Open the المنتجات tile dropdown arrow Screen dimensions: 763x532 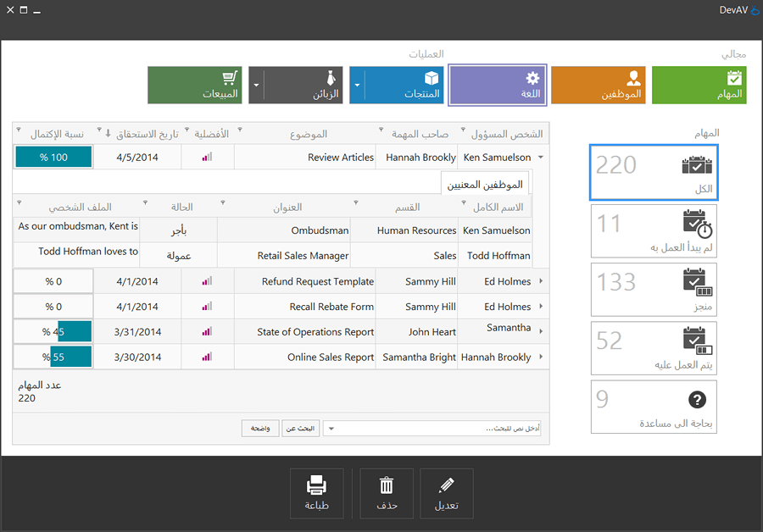coord(357,86)
